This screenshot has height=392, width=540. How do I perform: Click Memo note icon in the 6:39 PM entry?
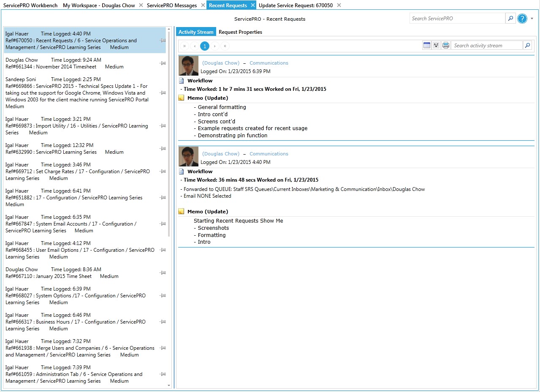[x=182, y=98]
